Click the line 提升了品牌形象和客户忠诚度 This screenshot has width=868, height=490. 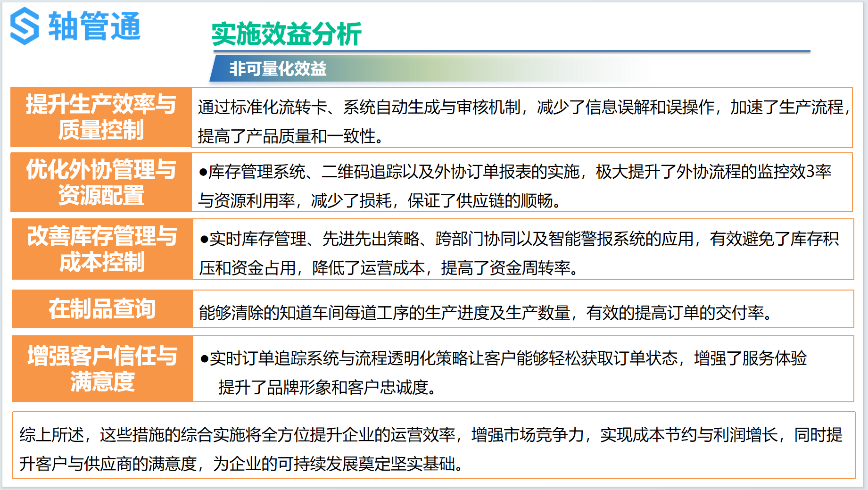[x=328, y=387]
